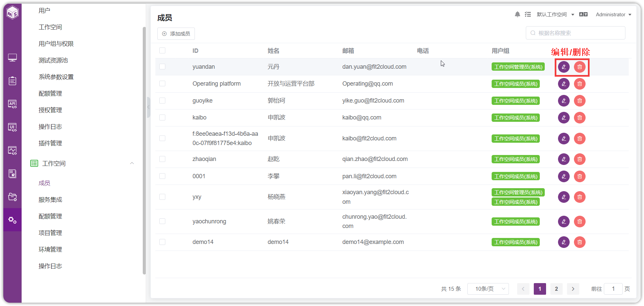Open the project settings folder icon
The image size is (644, 306).
pyautogui.click(x=13, y=197)
